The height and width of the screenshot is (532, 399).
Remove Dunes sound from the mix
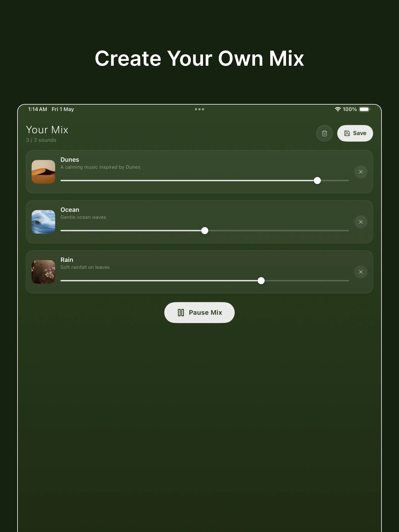pyautogui.click(x=361, y=172)
